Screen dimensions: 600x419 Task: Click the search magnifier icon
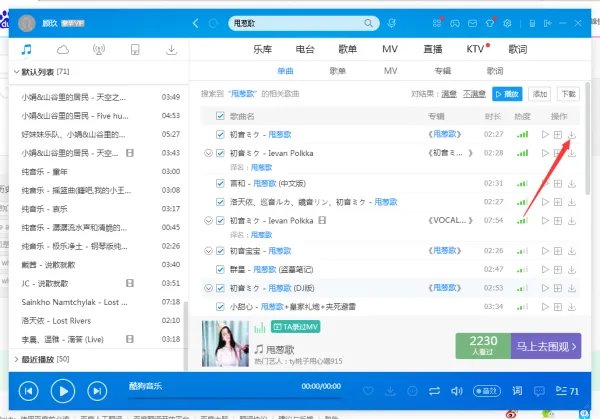point(368,23)
